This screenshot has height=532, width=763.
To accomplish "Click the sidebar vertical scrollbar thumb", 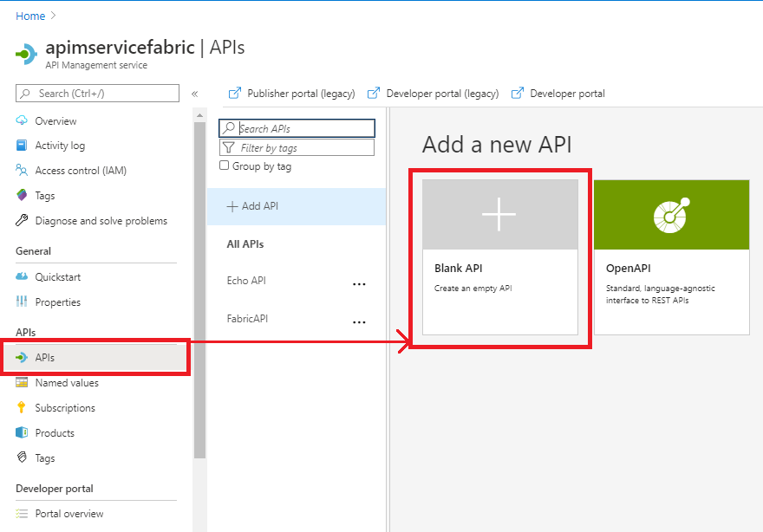I will [199, 290].
